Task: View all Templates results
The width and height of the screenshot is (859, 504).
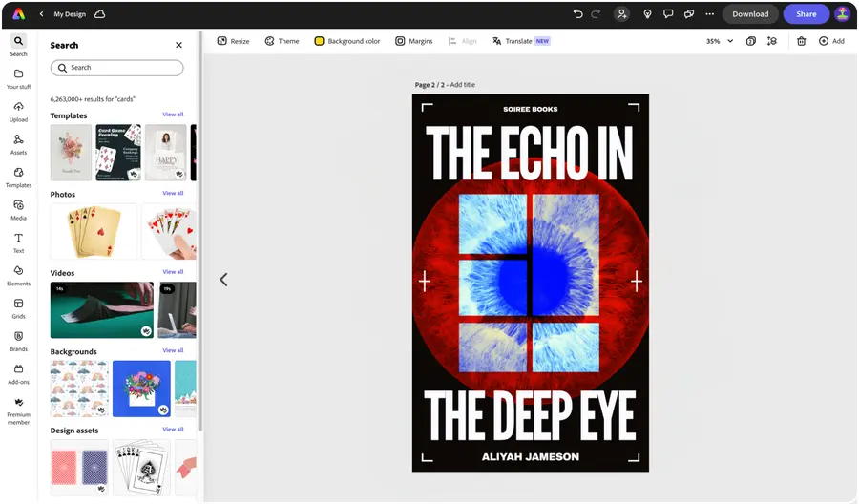Action: click(x=173, y=115)
